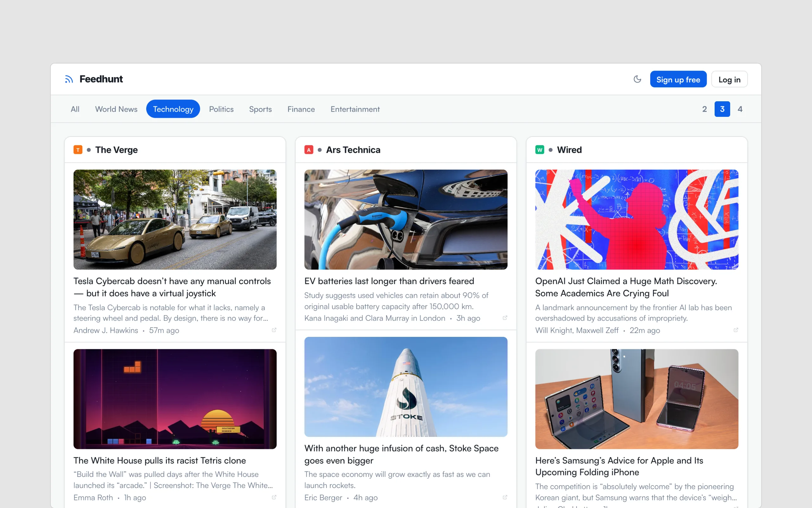Click author name Emma Roth
The height and width of the screenshot is (508, 812).
(x=93, y=498)
